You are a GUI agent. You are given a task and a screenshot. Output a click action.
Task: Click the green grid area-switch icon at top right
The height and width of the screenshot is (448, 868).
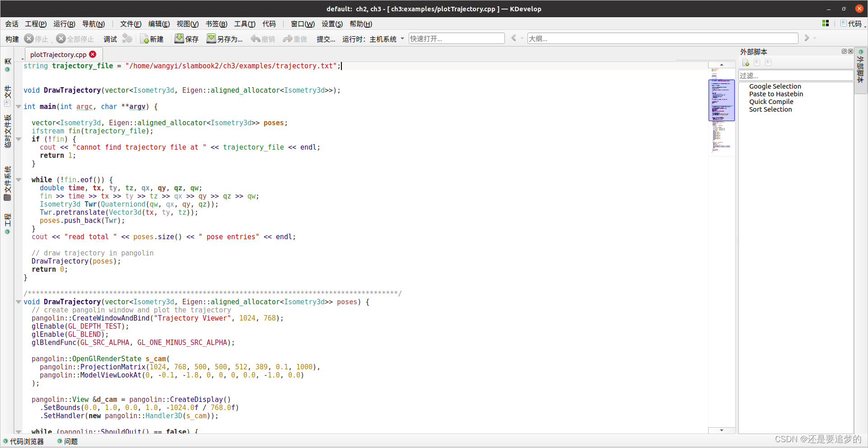pyautogui.click(x=826, y=24)
